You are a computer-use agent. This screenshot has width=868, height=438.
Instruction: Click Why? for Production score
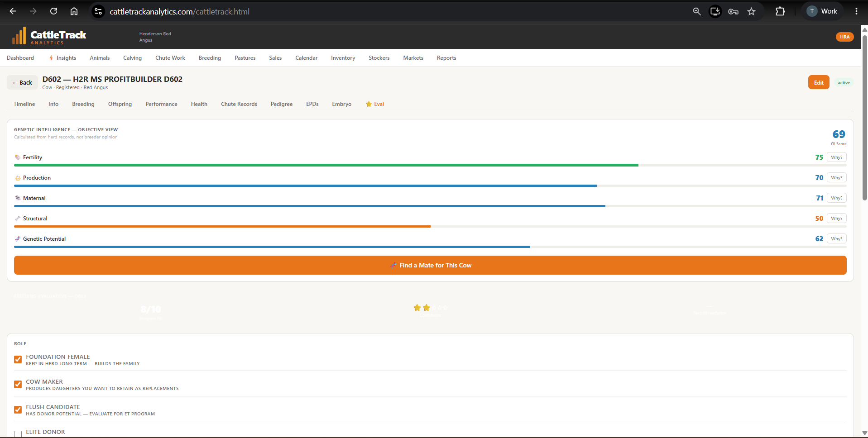[x=836, y=178]
